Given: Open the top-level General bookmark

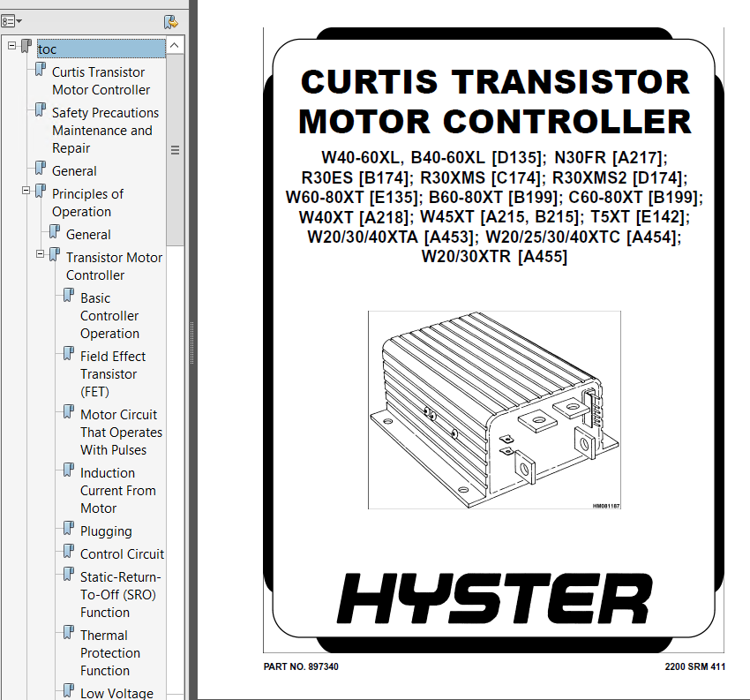Looking at the screenshot, I should [74, 171].
